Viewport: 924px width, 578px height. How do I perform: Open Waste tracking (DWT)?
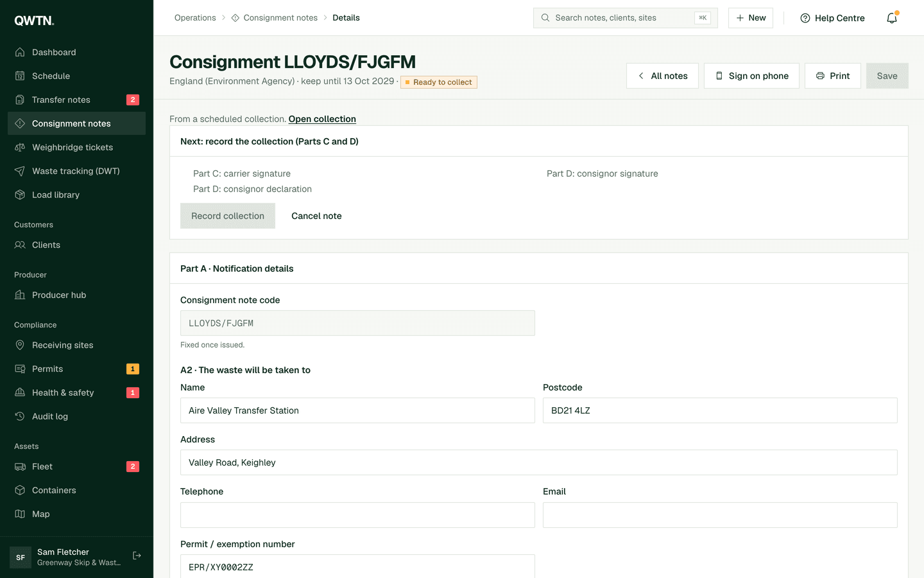point(76,171)
